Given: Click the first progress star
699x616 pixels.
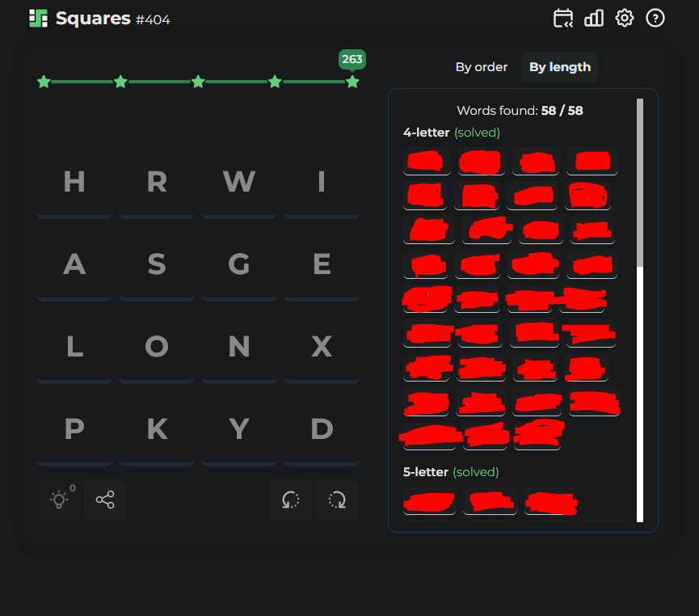Looking at the screenshot, I should [x=44, y=82].
